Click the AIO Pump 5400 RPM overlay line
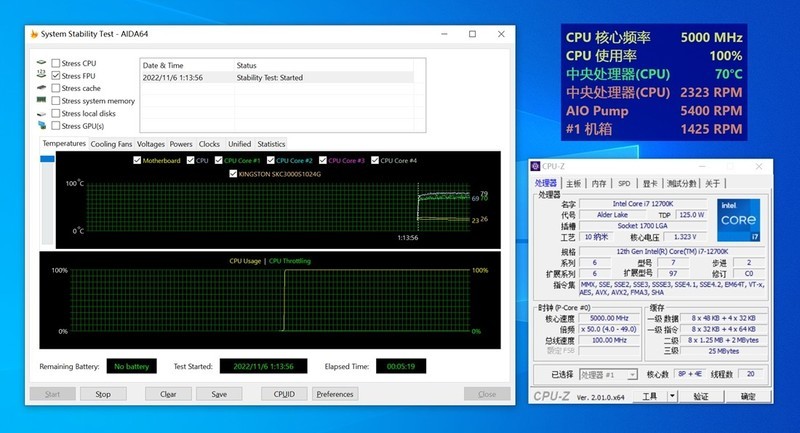 [x=654, y=111]
